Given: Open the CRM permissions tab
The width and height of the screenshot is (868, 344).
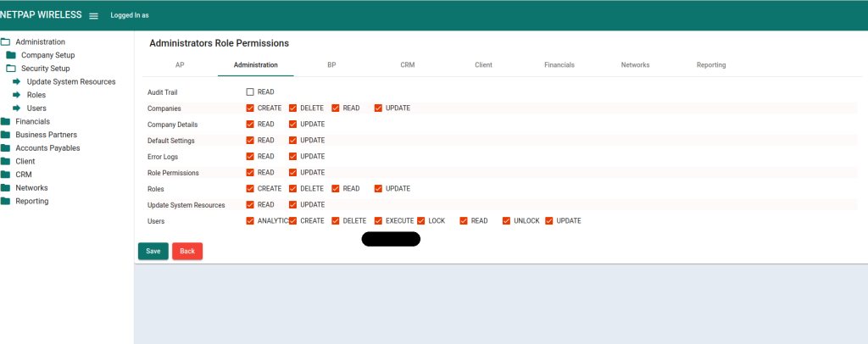Looking at the screenshot, I should point(408,64).
